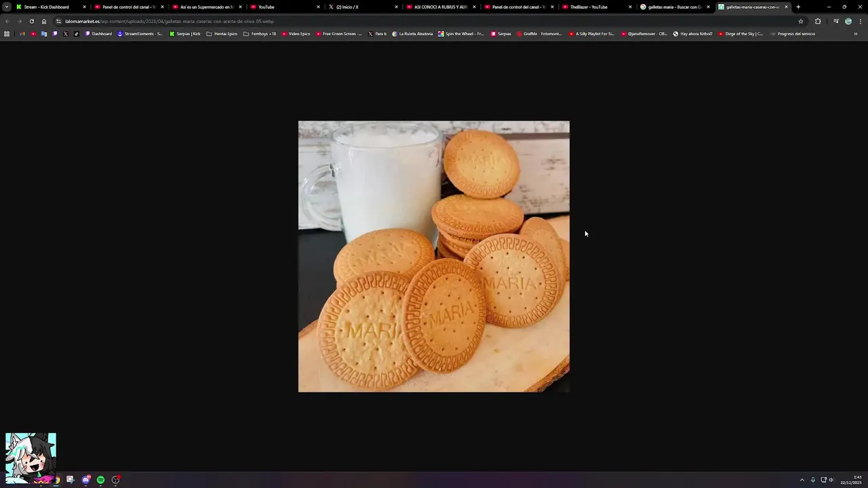The width and height of the screenshot is (868, 488).
Task: Switch to the galletas maria Google search tab
Action: (674, 7)
